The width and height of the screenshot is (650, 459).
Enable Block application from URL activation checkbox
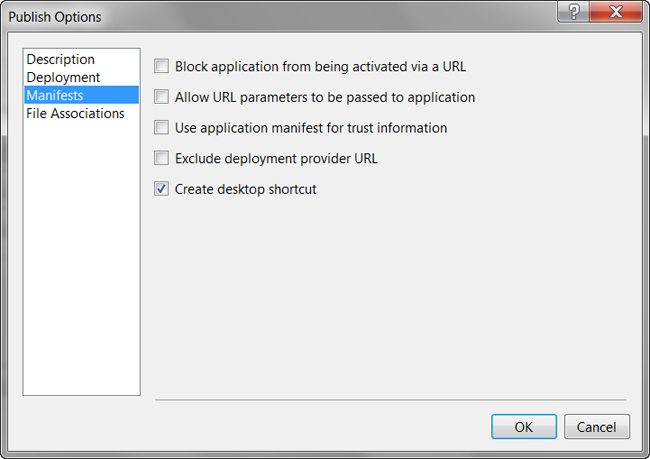(x=161, y=66)
